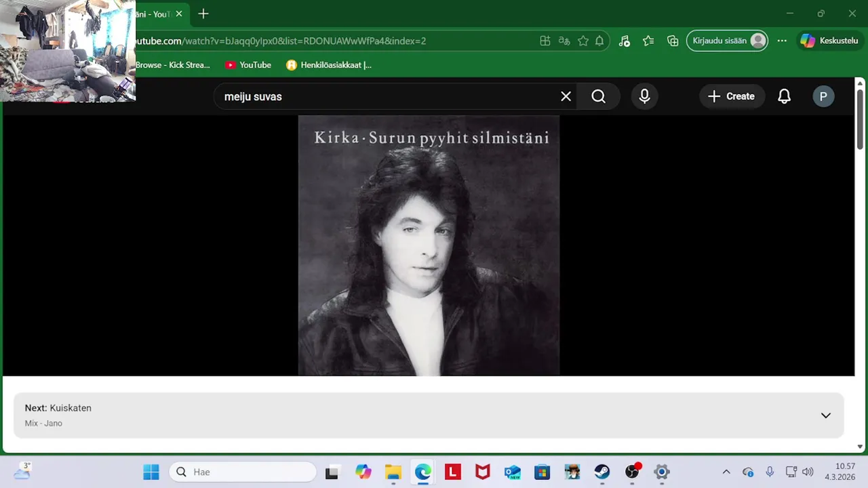Click the bell icon in address bar

(599, 41)
